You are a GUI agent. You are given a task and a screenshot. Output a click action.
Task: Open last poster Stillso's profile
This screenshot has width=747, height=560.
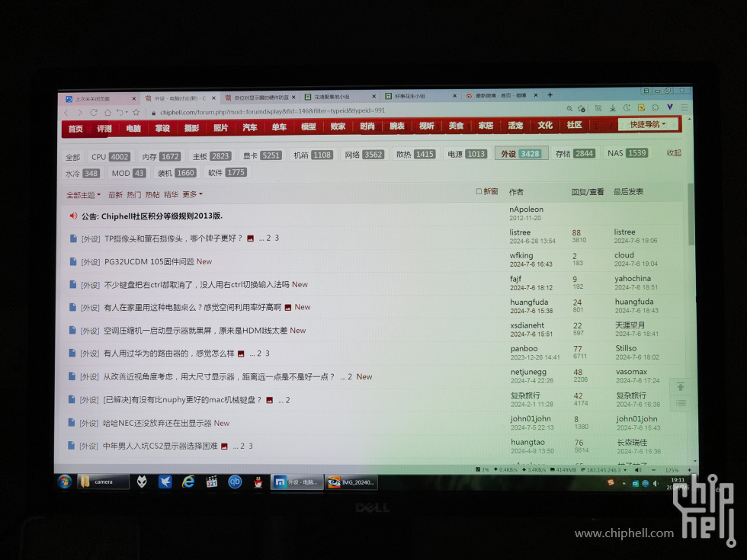click(626, 348)
